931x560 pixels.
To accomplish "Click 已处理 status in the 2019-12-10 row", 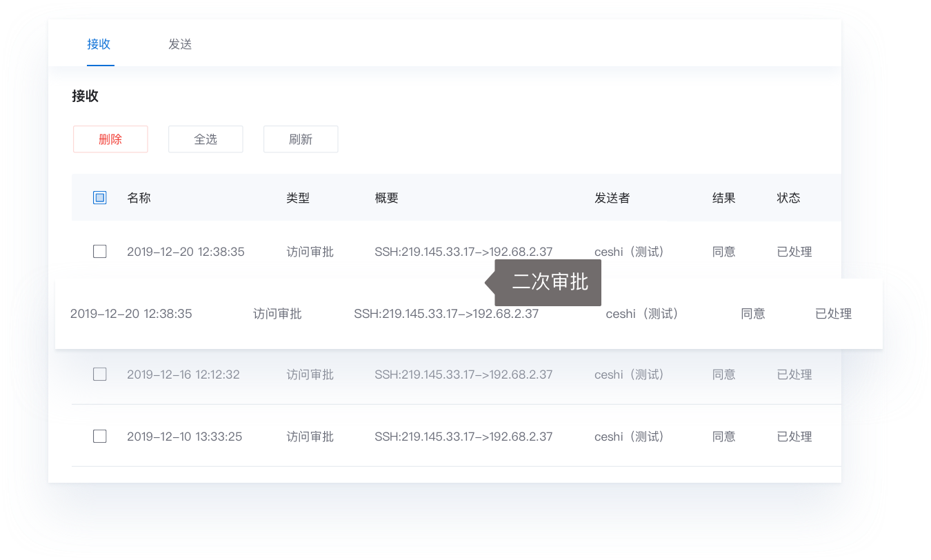I will point(794,437).
